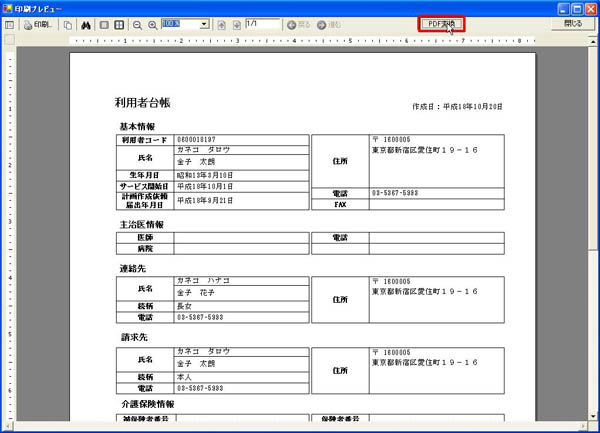Image resolution: width=600 pixels, height=433 pixels.
Task: Click the 印刷 print button
Action: click(x=38, y=25)
